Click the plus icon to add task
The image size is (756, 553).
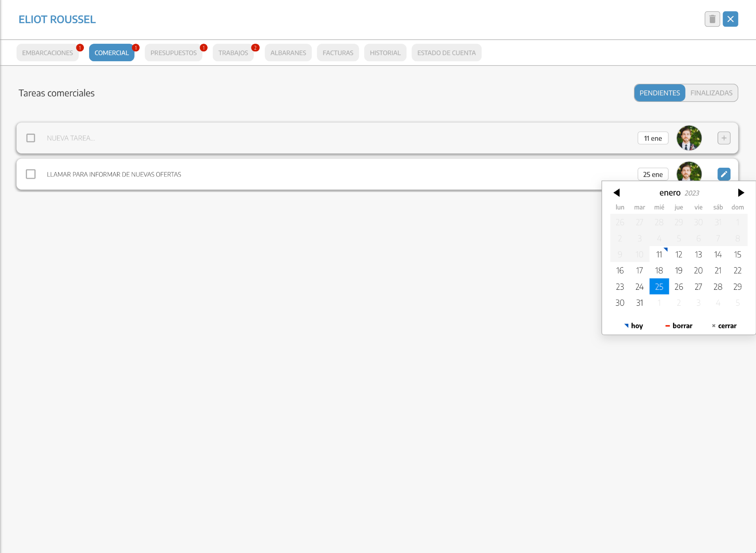(724, 138)
